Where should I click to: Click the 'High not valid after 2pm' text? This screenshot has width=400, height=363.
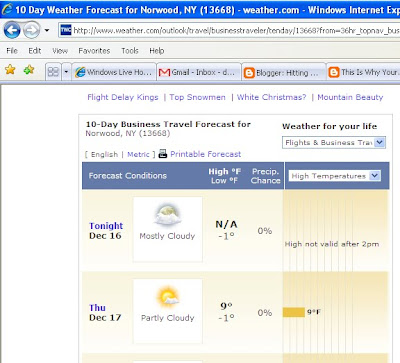pyautogui.click(x=332, y=244)
